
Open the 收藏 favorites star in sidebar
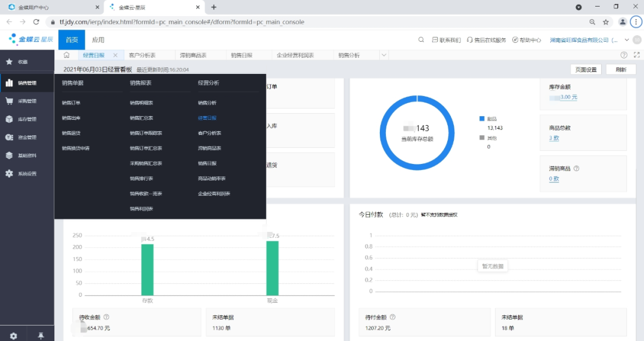[10, 61]
